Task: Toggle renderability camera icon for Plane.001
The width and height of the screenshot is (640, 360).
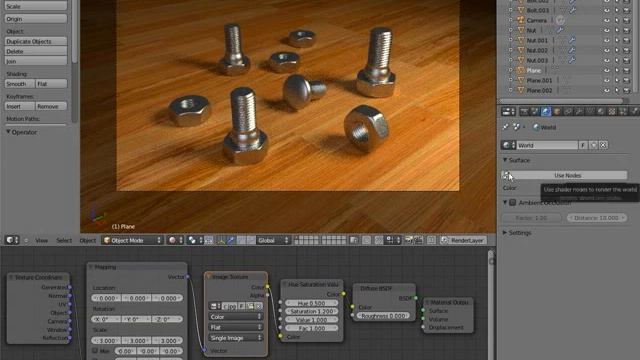Action: (627, 80)
